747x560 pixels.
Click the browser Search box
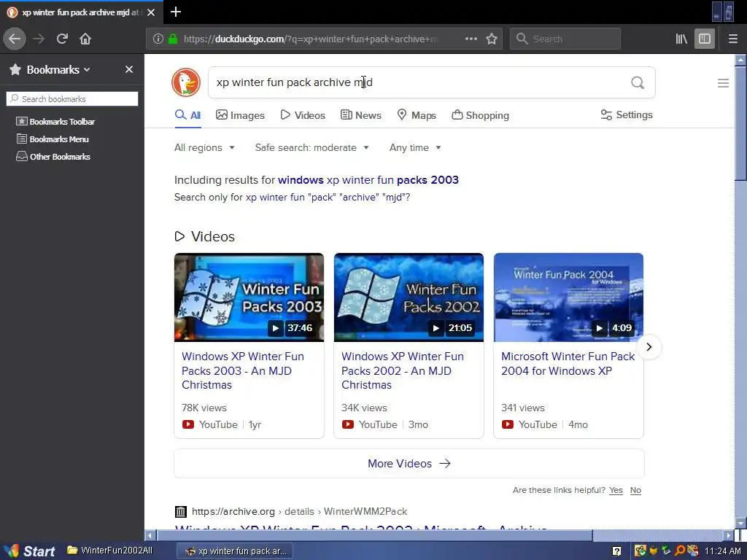point(565,39)
